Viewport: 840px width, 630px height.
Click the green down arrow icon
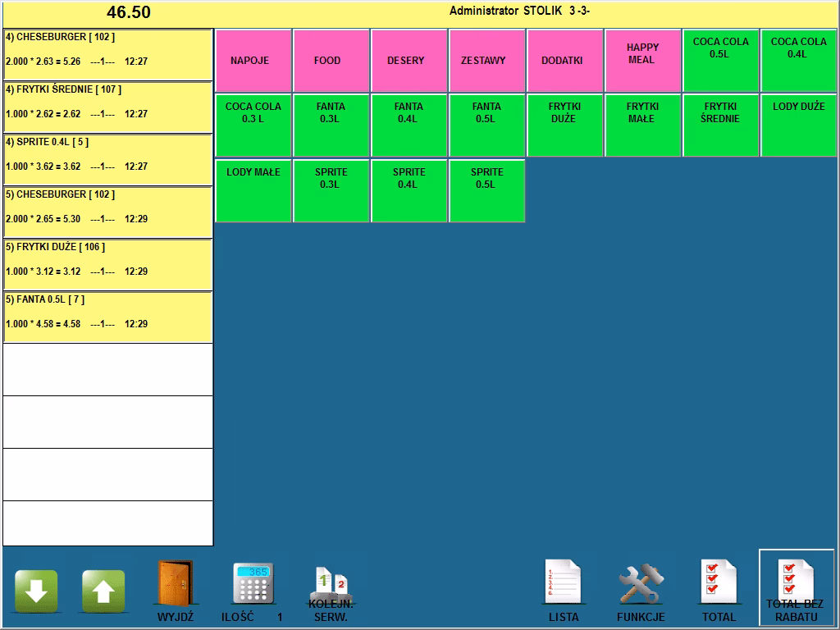point(36,591)
